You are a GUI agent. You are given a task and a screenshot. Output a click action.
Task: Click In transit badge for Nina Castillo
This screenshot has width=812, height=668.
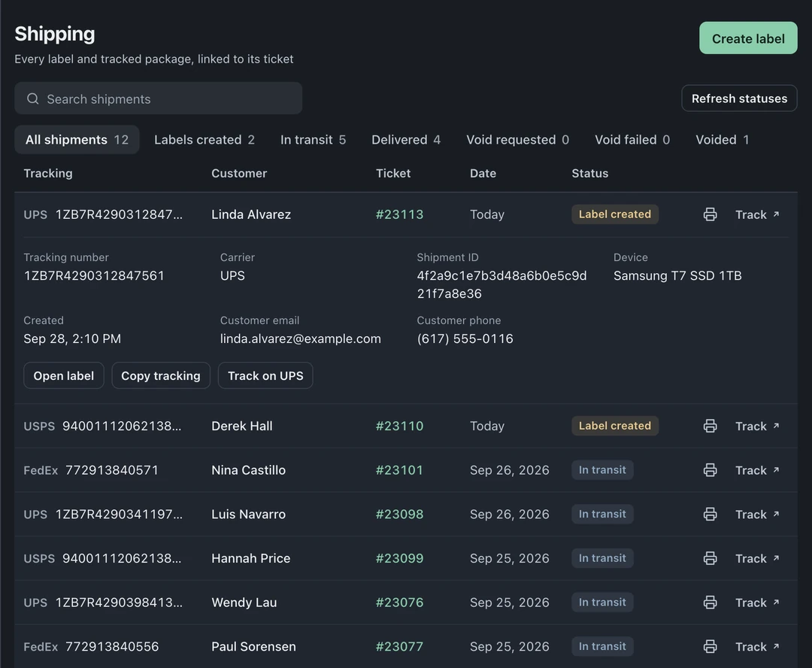pyautogui.click(x=602, y=469)
